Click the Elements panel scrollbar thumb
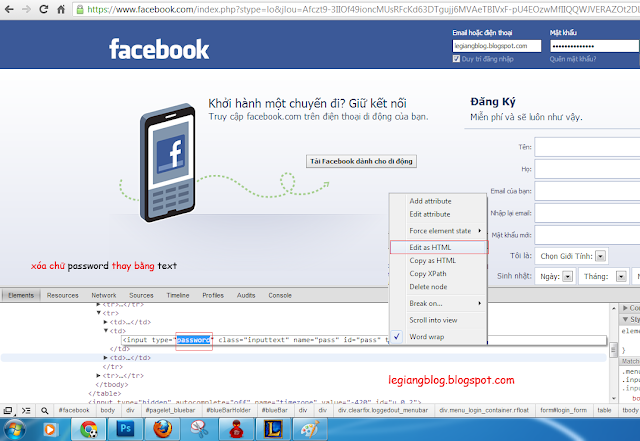Viewport: 640px width, 441px height. (x=613, y=350)
